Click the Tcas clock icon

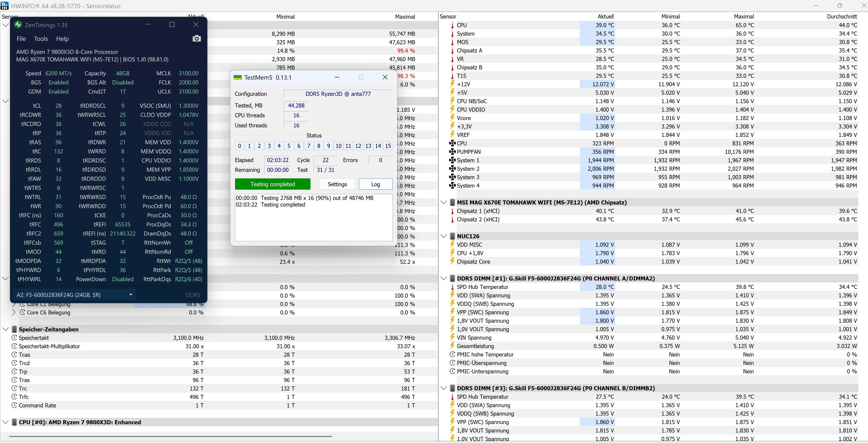tap(14, 355)
